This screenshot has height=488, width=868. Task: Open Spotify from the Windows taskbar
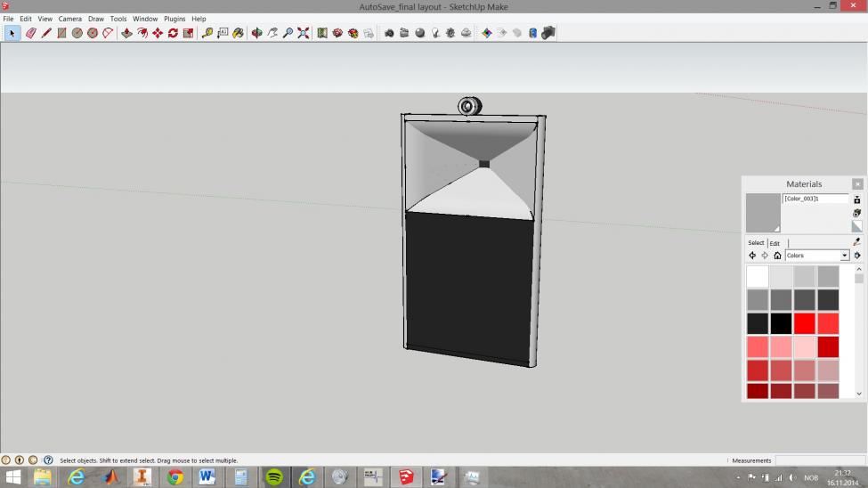[x=274, y=477]
